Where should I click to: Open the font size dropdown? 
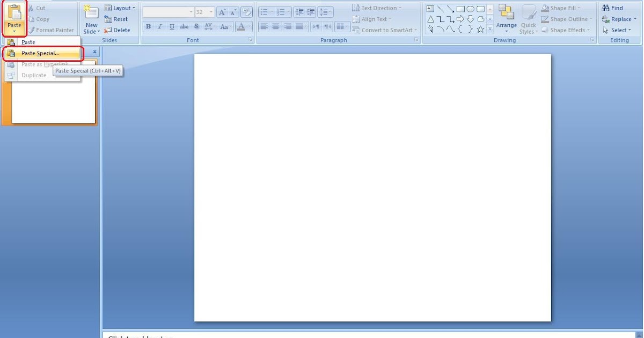pyautogui.click(x=212, y=11)
